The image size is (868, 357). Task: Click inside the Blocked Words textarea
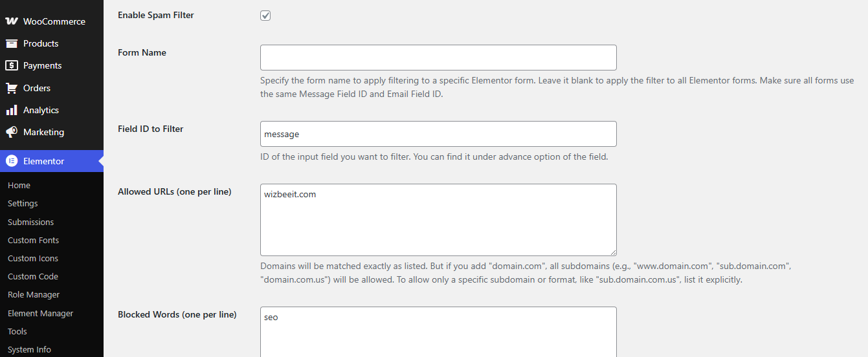coord(438,333)
